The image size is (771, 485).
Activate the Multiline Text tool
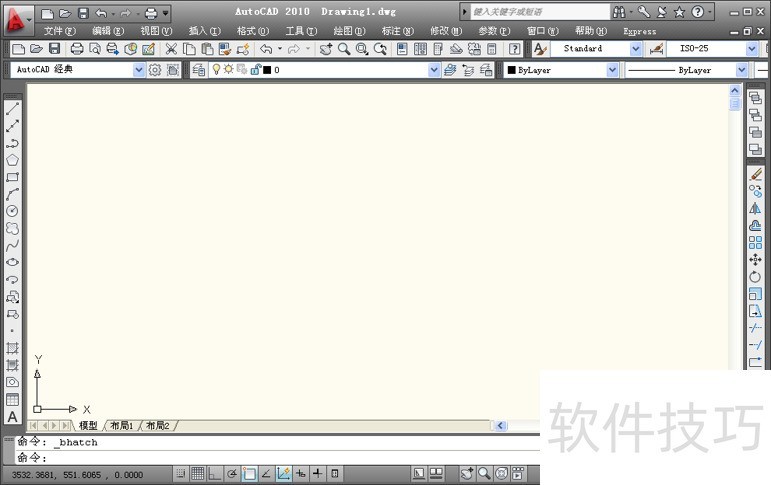coord(12,416)
